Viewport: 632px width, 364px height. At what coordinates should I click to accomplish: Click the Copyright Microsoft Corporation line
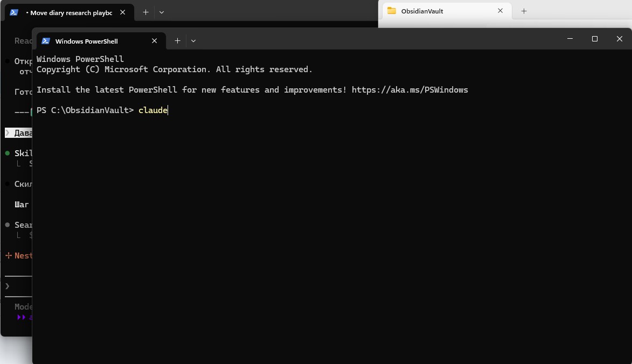coord(175,69)
